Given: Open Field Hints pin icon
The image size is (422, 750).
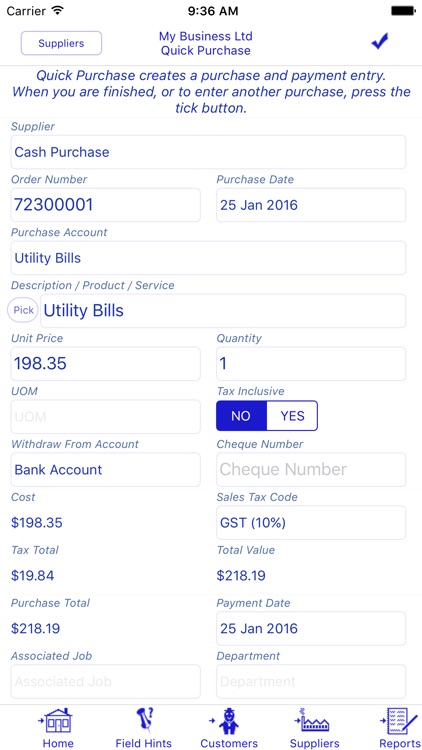Looking at the screenshot, I should pyautogui.click(x=144, y=721).
